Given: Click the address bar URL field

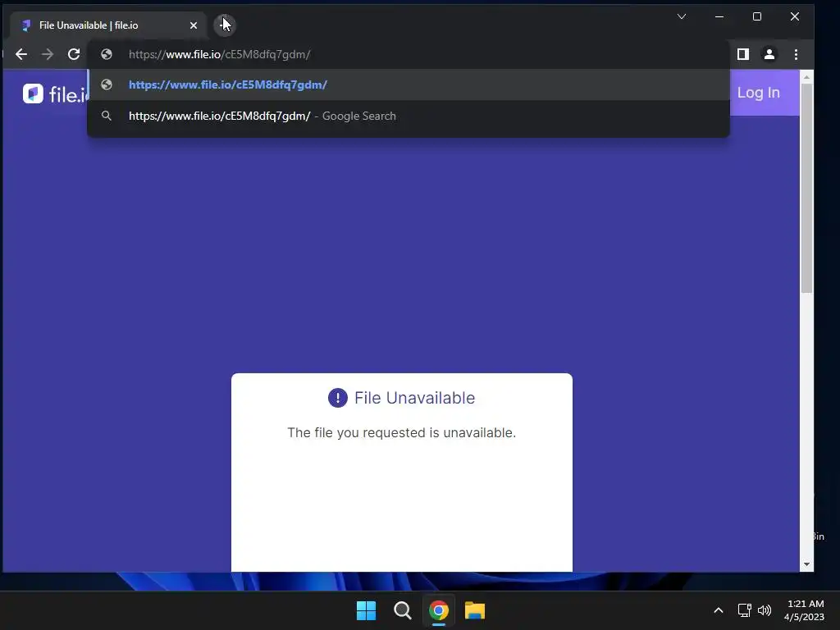Looking at the screenshot, I should pyautogui.click(x=409, y=54).
